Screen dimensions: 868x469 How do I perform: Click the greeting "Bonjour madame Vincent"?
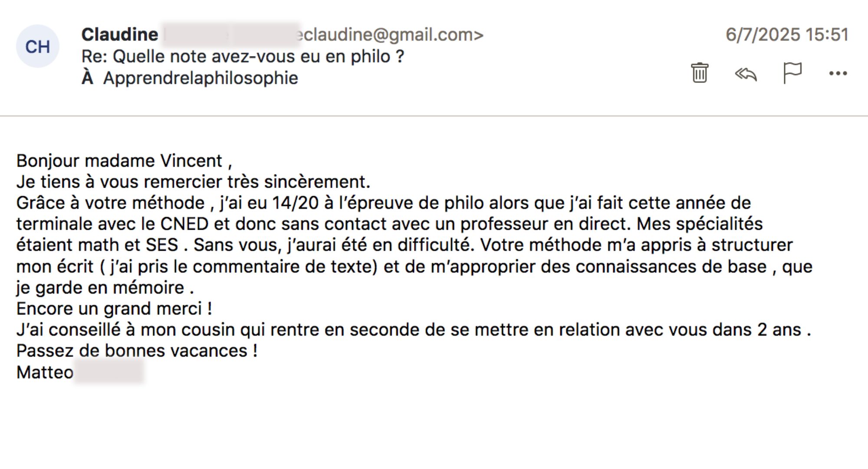click(119, 161)
